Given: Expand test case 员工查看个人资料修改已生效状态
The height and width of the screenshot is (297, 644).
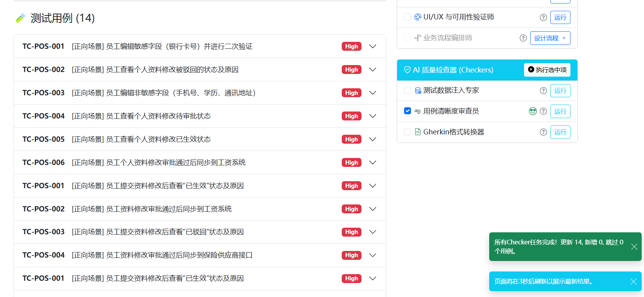Looking at the screenshot, I should [373, 139].
